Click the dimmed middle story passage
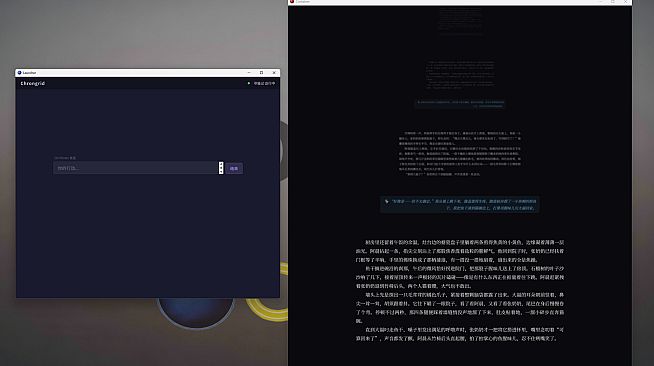This screenshot has height=366, width=654. coord(460,154)
